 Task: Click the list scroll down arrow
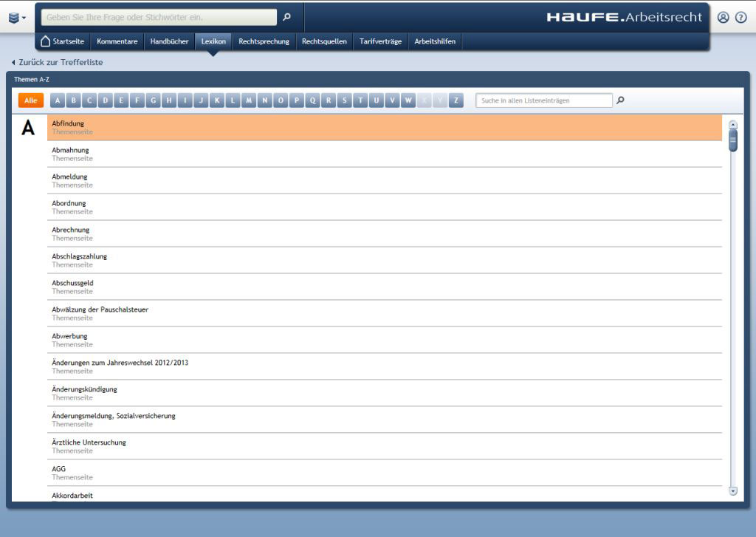pos(733,491)
